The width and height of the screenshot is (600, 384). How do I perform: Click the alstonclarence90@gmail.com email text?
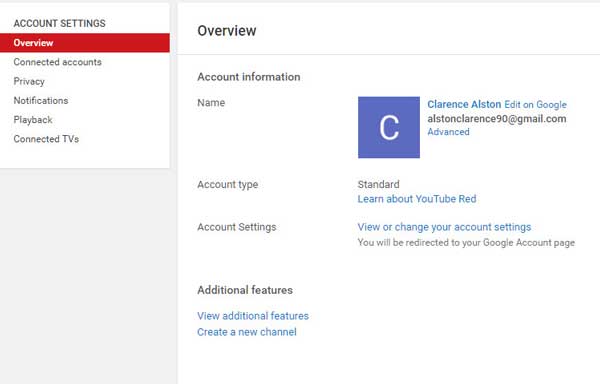497,119
